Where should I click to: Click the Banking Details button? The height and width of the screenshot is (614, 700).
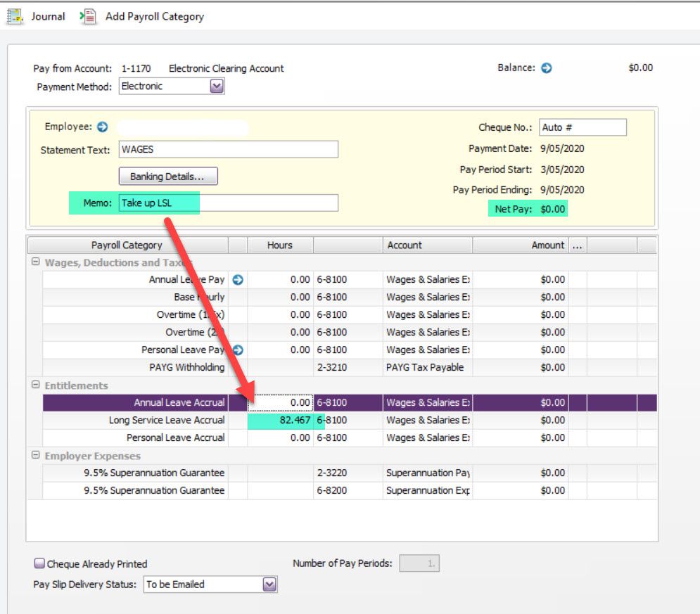coord(168,177)
